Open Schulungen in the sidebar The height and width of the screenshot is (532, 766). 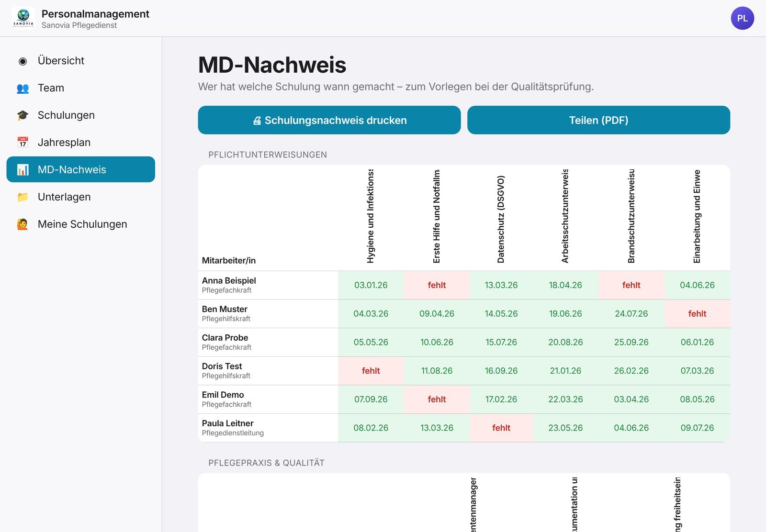80,115
